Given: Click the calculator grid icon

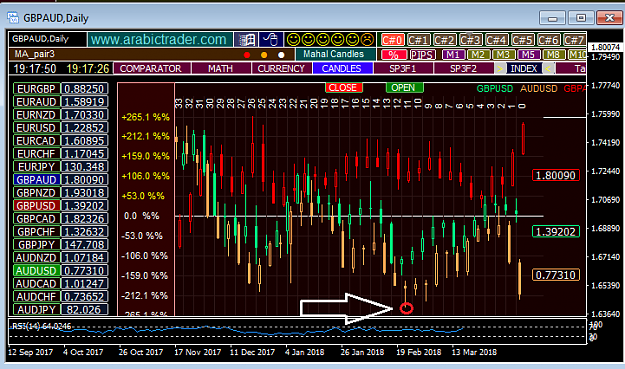Looking at the screenshot, I should point(246,40).
